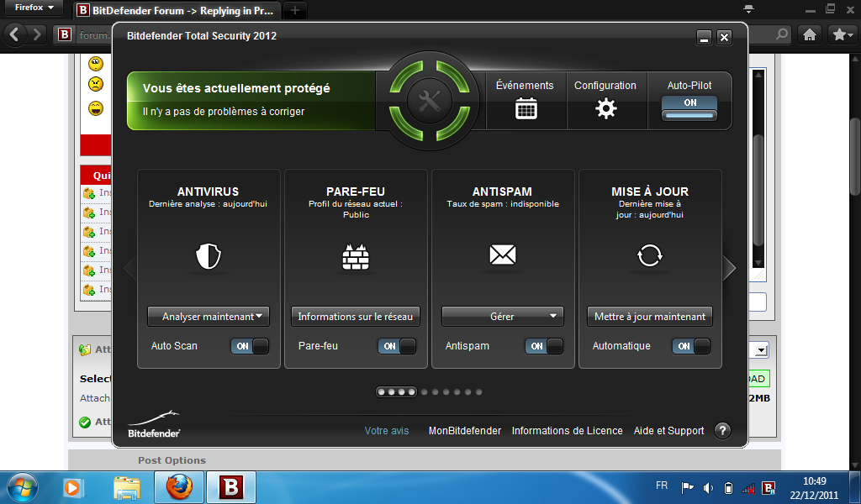Open Gérer dropdown in Antispam
861x504 pixels.
coord(503,317)
